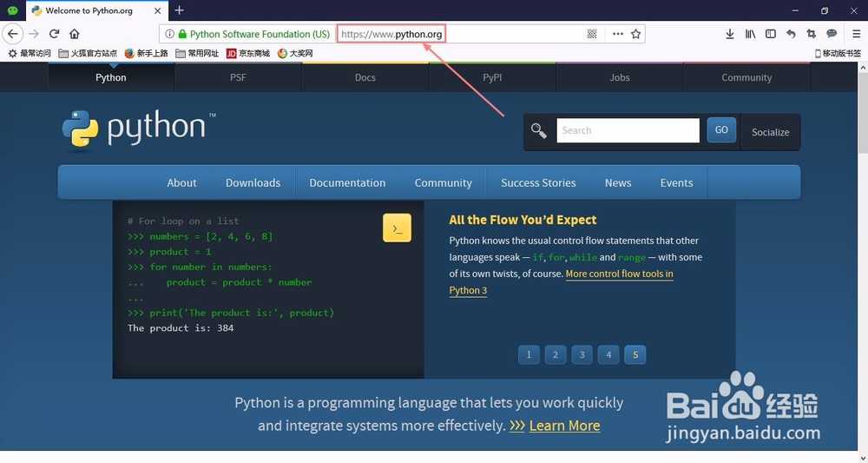
Task: Open the 大奖网 bookmark
Action: click(x=295, y=53)
